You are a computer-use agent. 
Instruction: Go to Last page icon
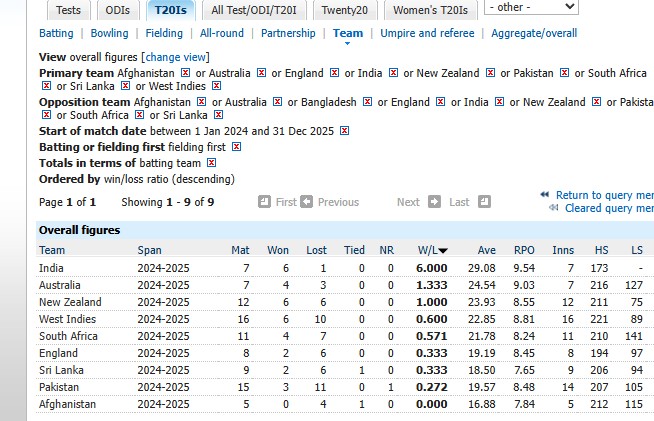click(484, 202)
